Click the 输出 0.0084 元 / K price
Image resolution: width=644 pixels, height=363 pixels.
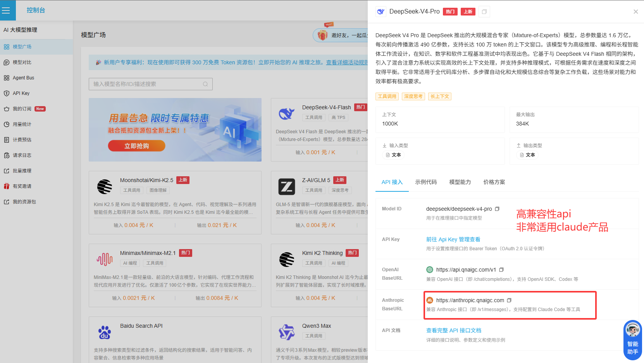click(x=217, y=298)
